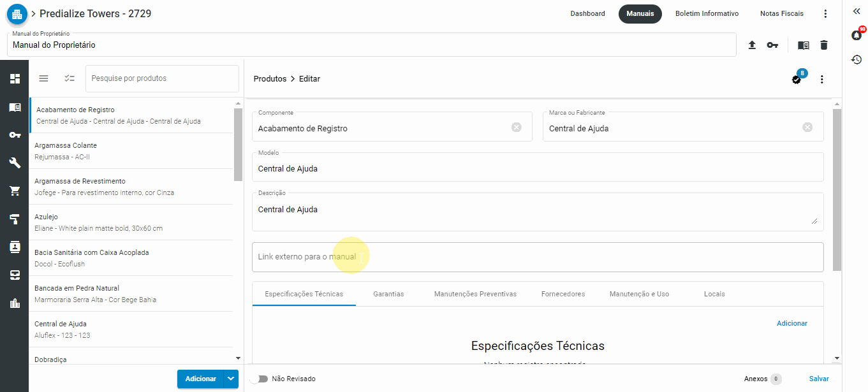The image size is (868, 392).
Task: Delete manual using the trash icon
Action: coord(824,45)
